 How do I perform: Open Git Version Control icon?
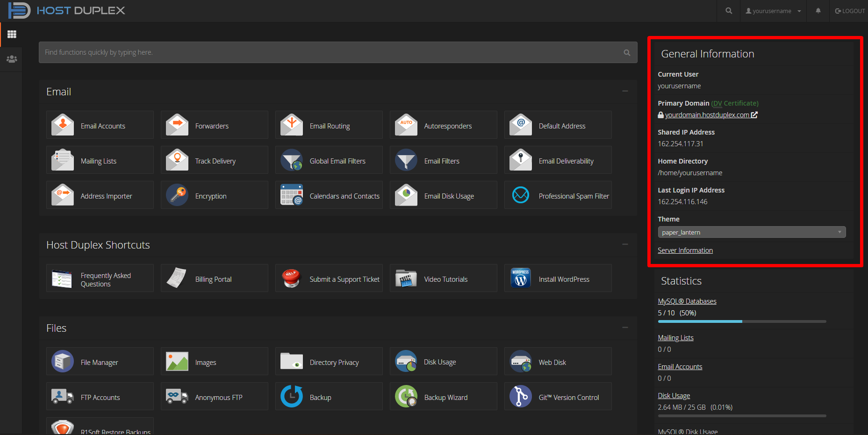pos(521,396)
